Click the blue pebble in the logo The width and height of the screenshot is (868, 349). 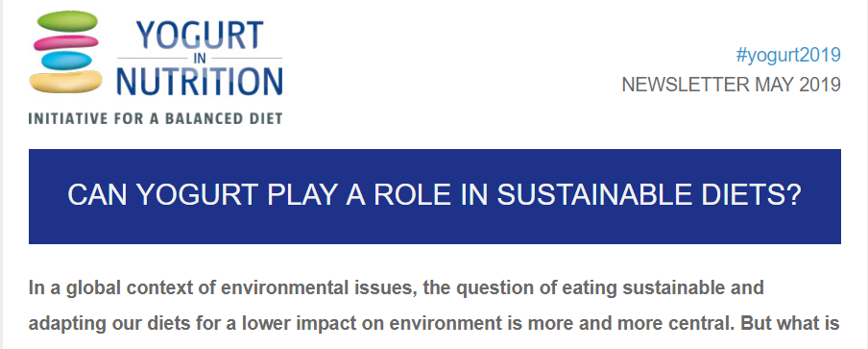pos(66,61)
